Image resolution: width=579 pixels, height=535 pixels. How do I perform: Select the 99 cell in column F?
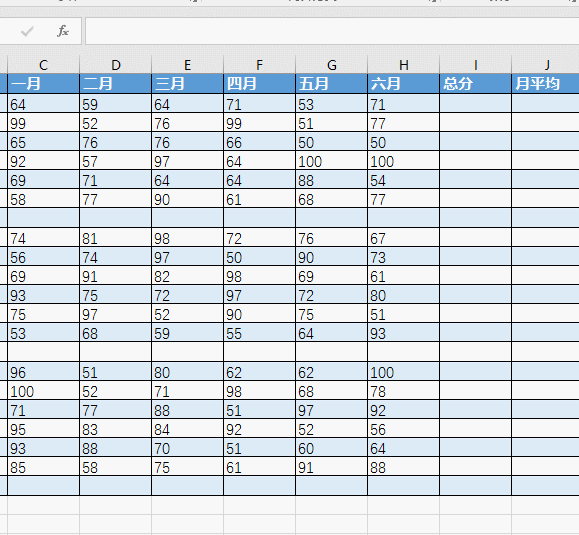[260, 123]
